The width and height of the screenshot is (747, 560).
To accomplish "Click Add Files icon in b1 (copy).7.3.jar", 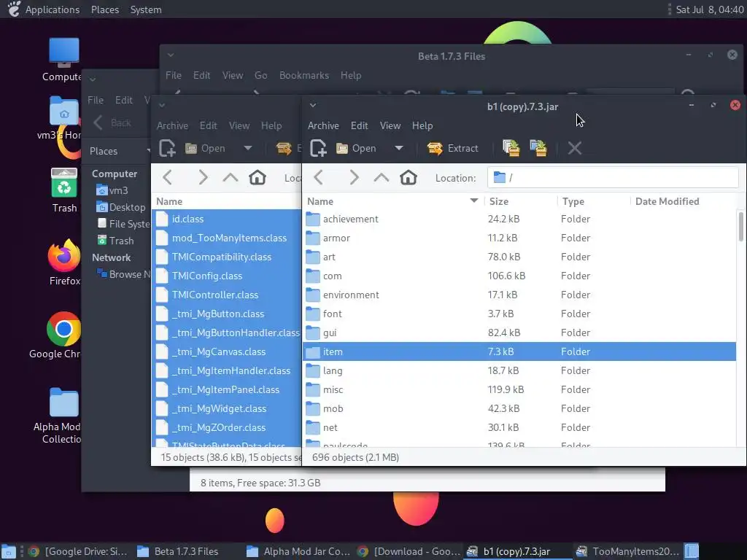I will 511,148.
